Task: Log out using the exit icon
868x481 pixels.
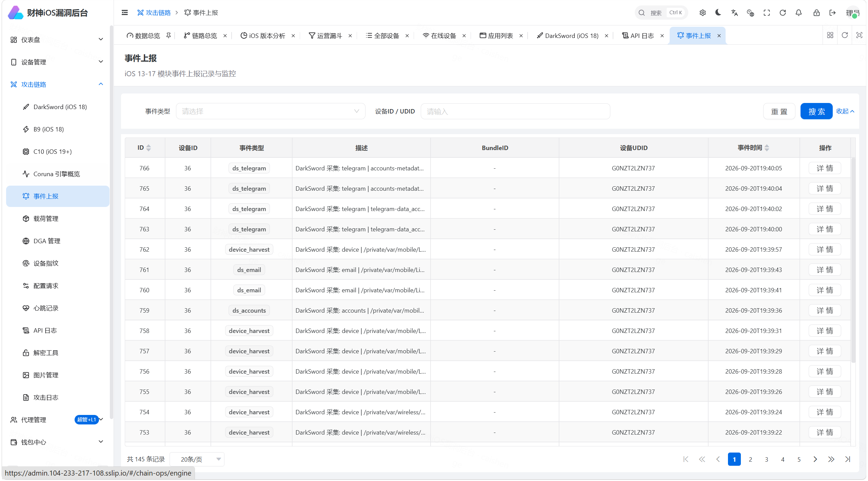Action: pos(832,13)
